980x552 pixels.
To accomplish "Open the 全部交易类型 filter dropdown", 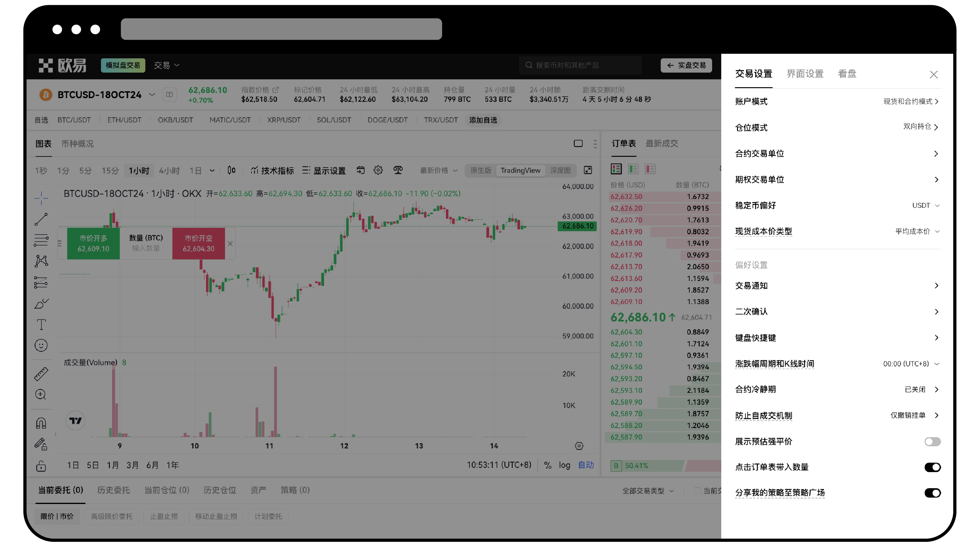I will [648, 491].
